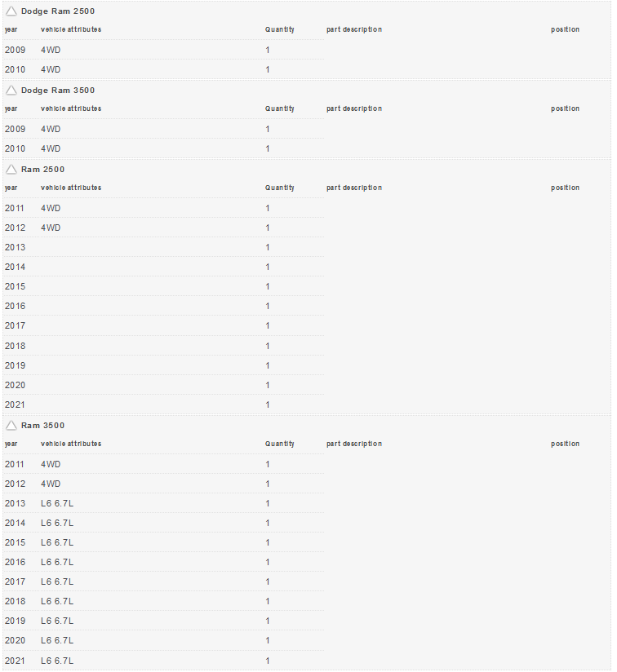Screen dimensions: 617x672
Task: Select L6 6.7L attribute for 2017 Ram 3500
Action: (x=57, y=582)
